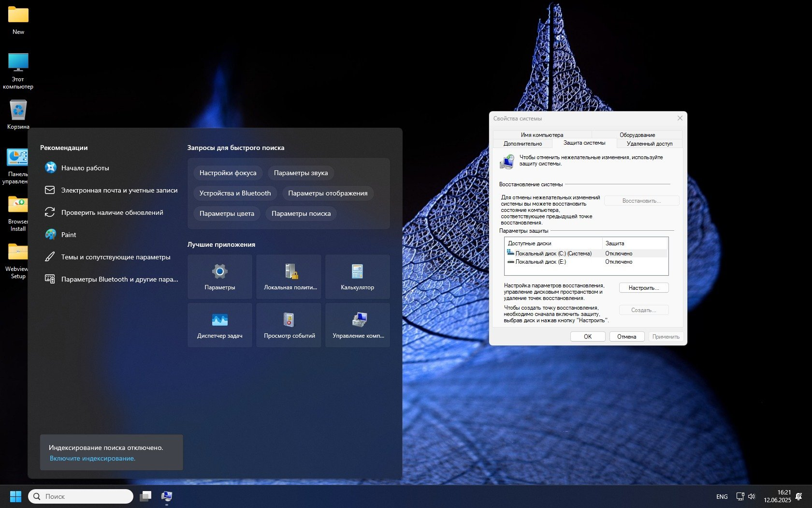Switch to the Оборудование tab
This screenshot has height=508, width=812.
tap(638, 135)
